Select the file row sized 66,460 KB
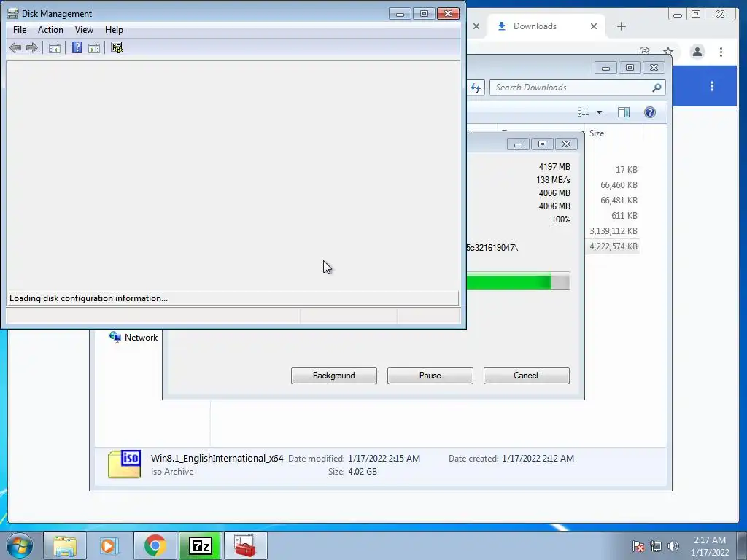 tap(619, 184)
